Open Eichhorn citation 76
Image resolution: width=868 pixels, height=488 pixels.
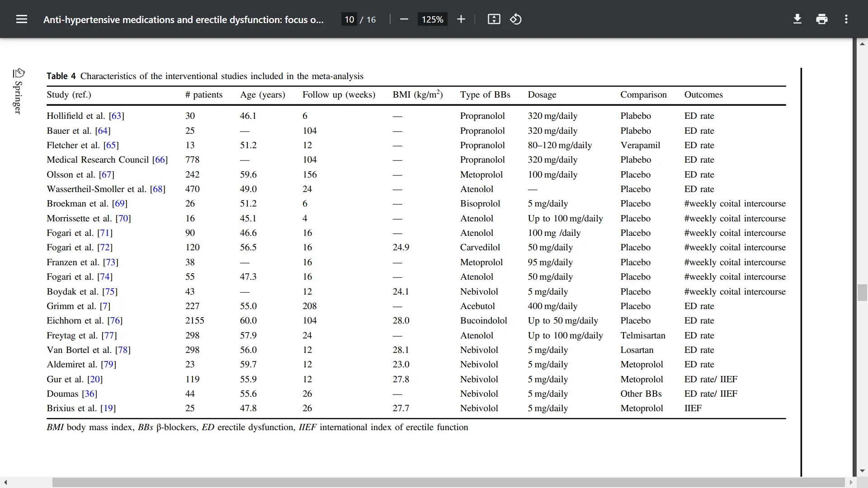click(x=115, y=320)
